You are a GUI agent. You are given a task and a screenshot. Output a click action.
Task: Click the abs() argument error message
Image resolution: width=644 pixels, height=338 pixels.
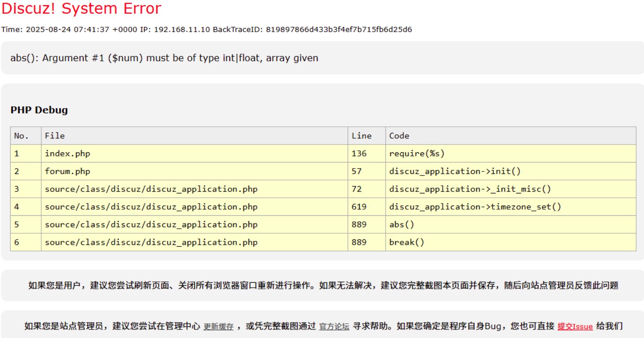pos(164,58)
